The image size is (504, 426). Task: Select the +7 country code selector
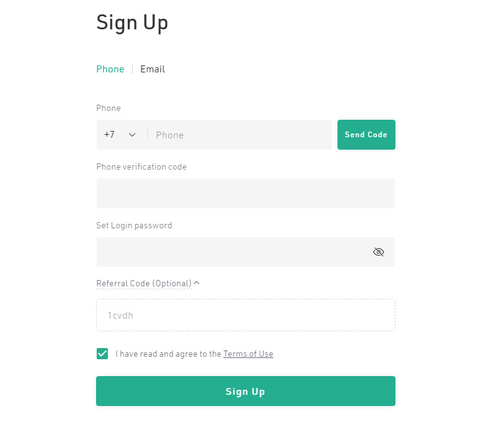[x=119, y=135]
